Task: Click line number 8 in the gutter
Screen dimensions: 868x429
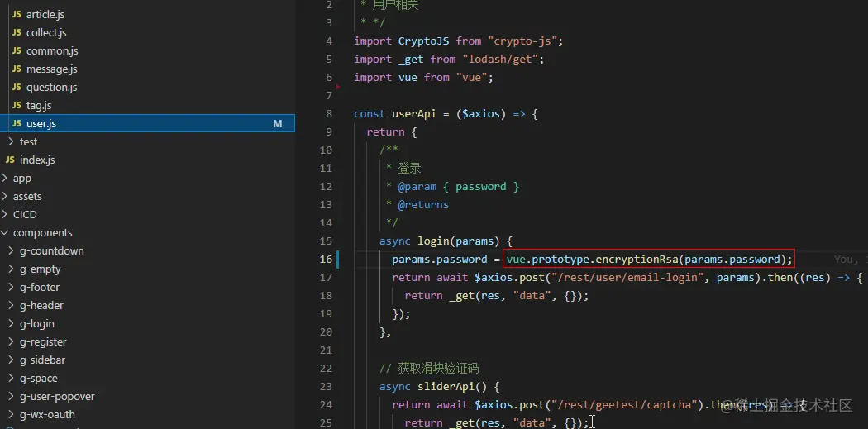Action: (329, 114)
